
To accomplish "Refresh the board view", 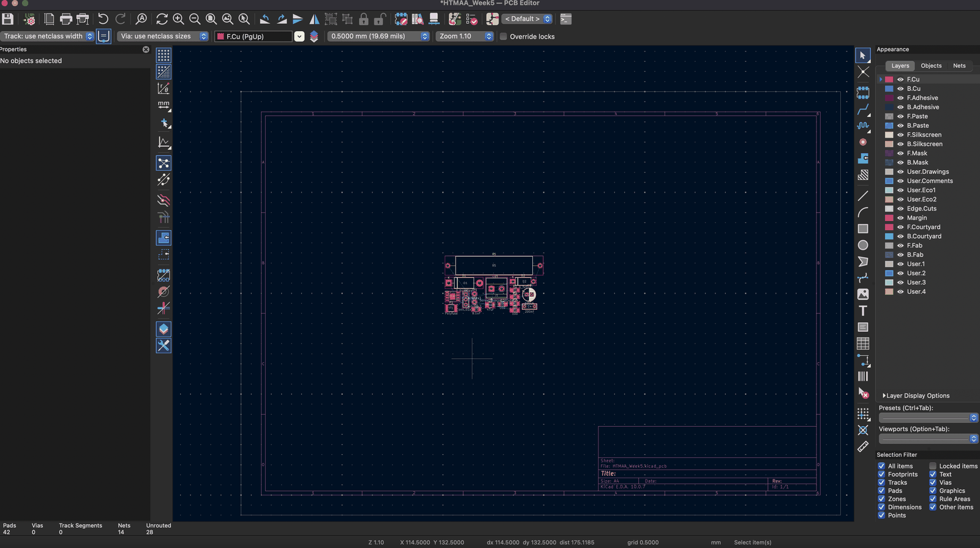I will coord(162,19).
